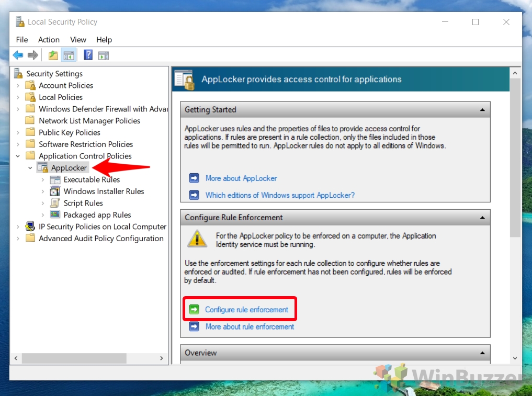
Task: Click the Packaged app Rules icon
Action: click(x=55, y=214)
